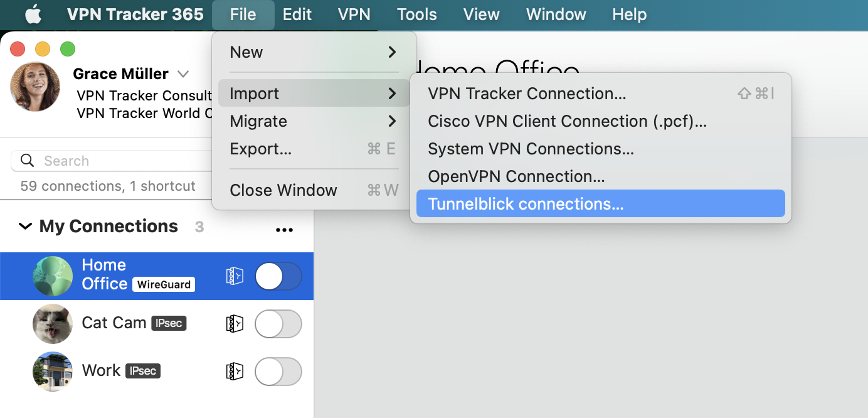This screenshot has height=418, width=868.
Task: Collapse the My Connections section
Action: coord(24,227)
